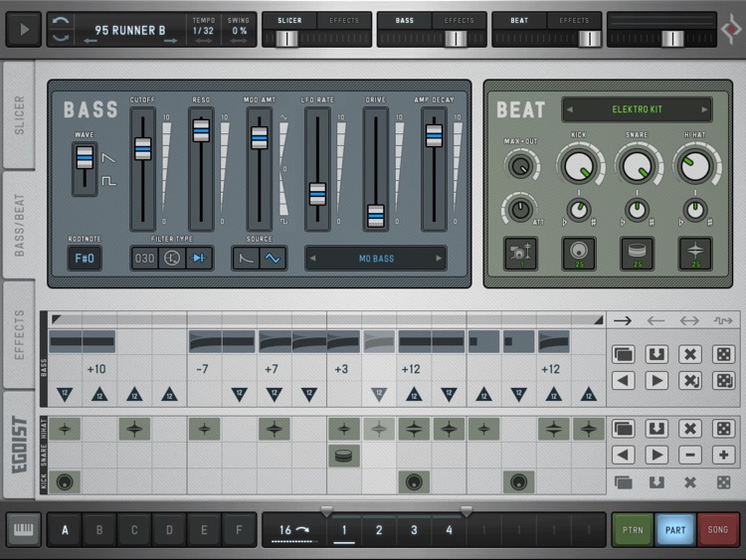Screen dimensions: 746x560
Task: Copy the bass sequence
Action: (624, 354)
